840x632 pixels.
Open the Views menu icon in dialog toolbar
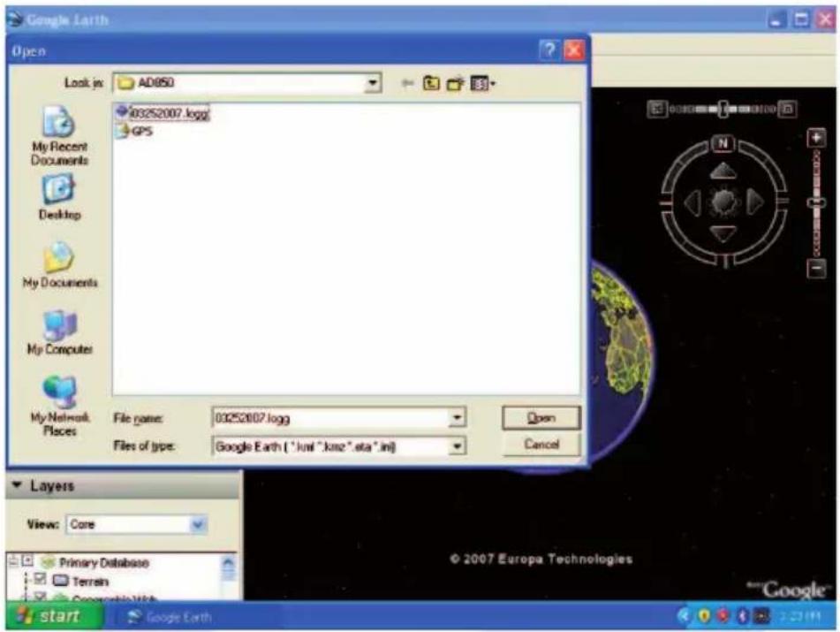click(482, 84)
